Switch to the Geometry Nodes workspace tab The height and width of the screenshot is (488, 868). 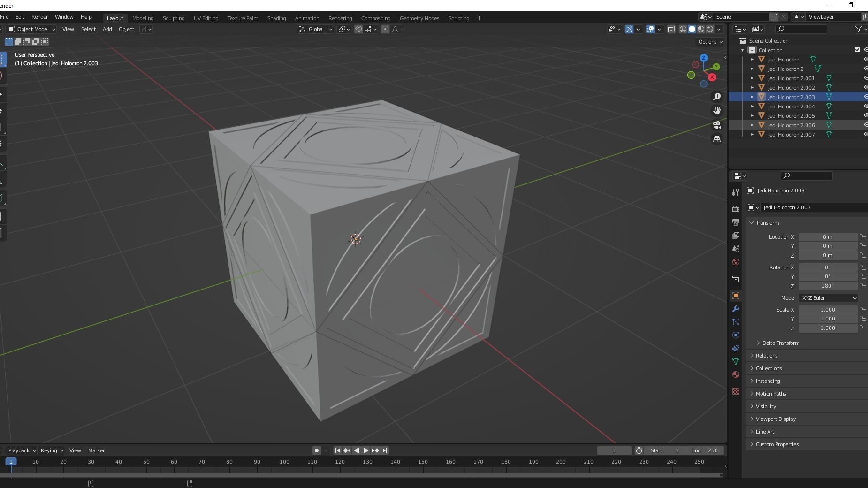pos(419,18)
